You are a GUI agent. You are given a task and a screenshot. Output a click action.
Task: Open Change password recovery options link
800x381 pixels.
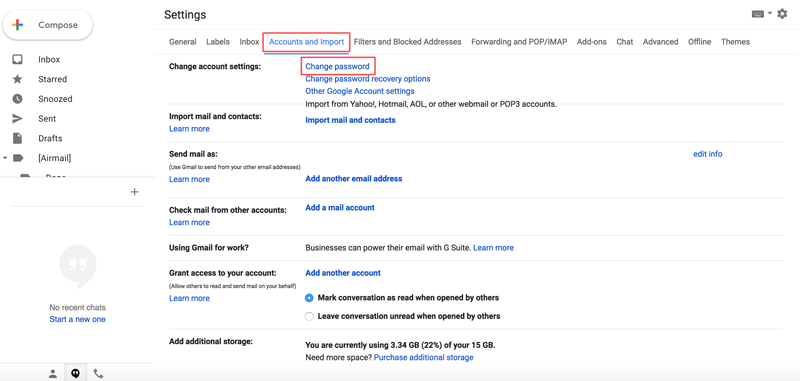pyautogui.click(x=368, y=79)
